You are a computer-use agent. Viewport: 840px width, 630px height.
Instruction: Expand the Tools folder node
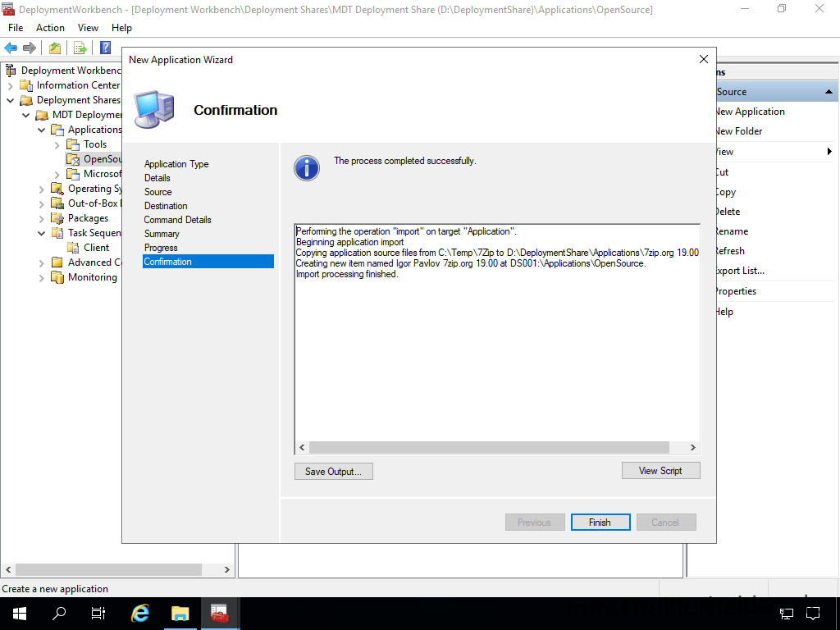point(57,144)
